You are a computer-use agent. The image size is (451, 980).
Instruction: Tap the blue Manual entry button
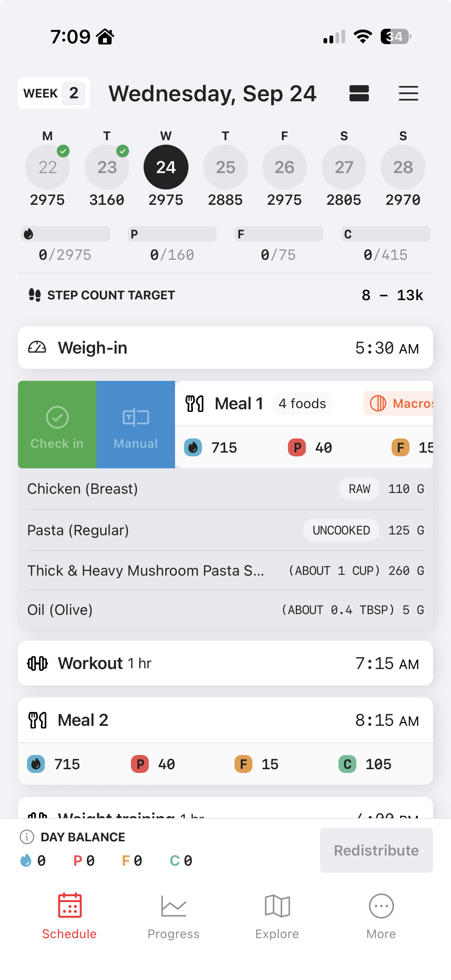(x=135, y=425)
